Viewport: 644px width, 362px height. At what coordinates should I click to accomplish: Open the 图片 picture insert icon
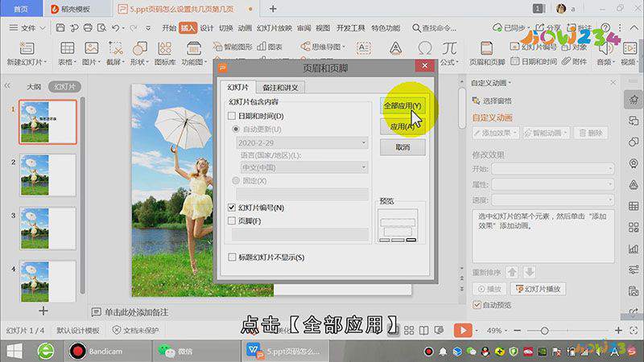pyautogui.click(x=91, y=48)
